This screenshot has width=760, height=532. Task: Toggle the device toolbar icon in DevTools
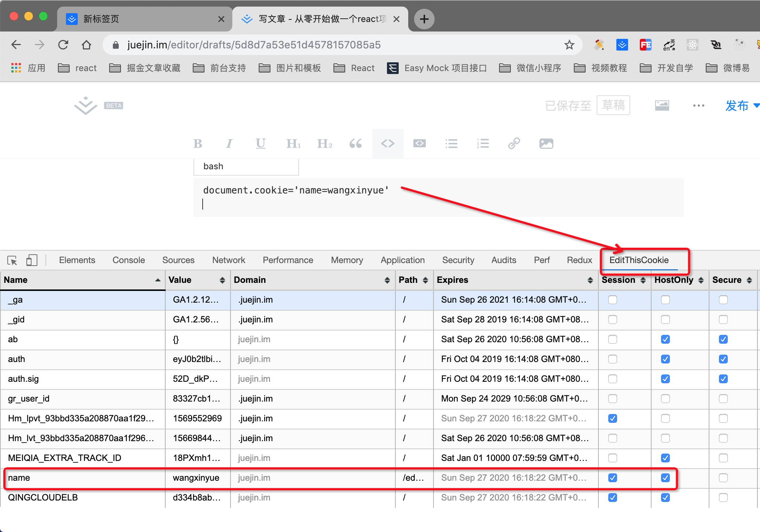pos(32,260)
